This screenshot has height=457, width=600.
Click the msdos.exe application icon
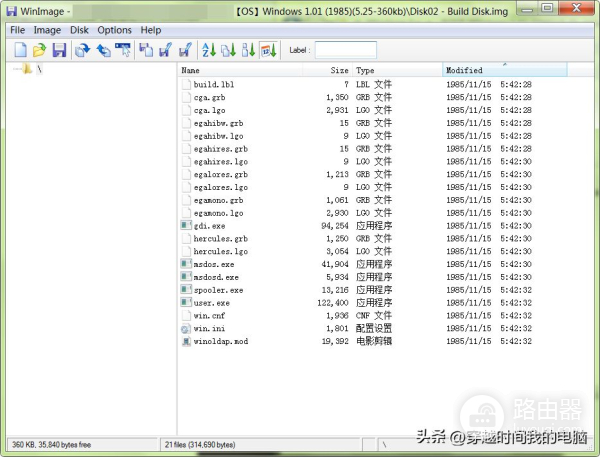(186, 264)
